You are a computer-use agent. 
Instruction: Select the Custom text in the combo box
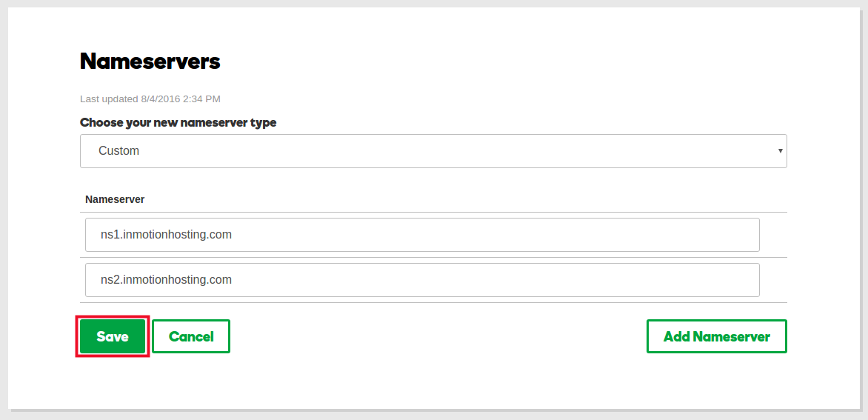[118, 151]
